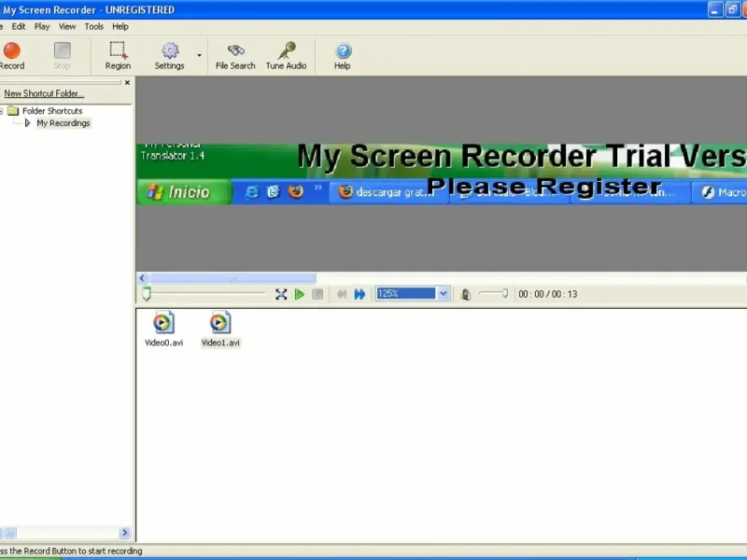Minimize the My Screen Recorder window
Image resolution: width=747 pixels, height=560 pixels.
click(715, 9)
